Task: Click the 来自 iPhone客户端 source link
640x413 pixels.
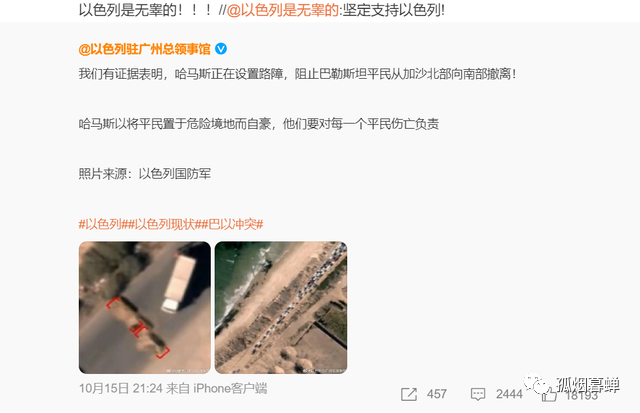Action: pos(216,388)
